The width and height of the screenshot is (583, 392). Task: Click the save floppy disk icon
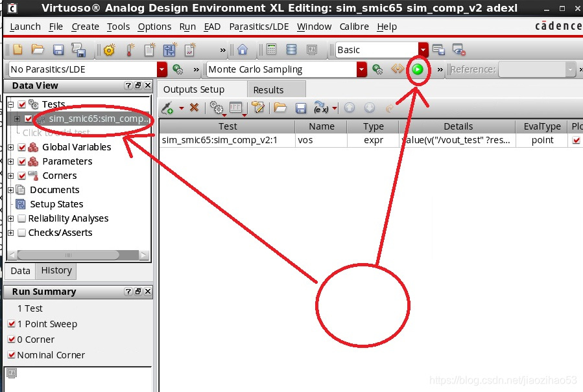click(x=58, y=50)
